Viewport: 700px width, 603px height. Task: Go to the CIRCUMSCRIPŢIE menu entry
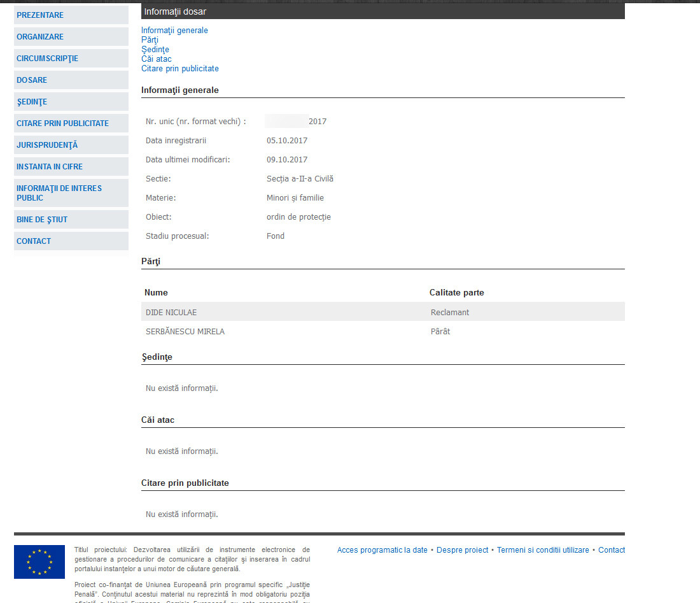click(x=47, y=59)
